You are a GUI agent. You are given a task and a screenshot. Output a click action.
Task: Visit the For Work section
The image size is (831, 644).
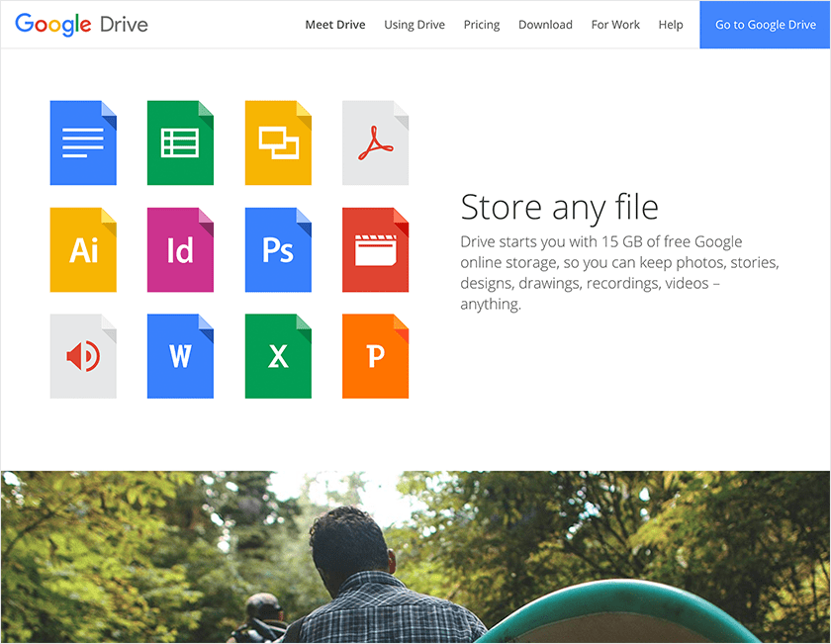pos(615,25)
